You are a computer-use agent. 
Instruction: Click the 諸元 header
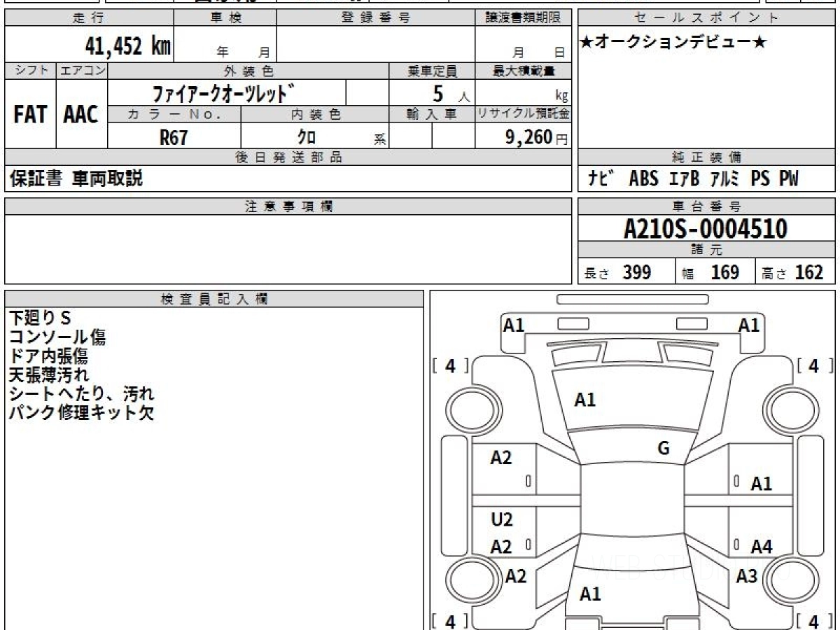(707, 250)
